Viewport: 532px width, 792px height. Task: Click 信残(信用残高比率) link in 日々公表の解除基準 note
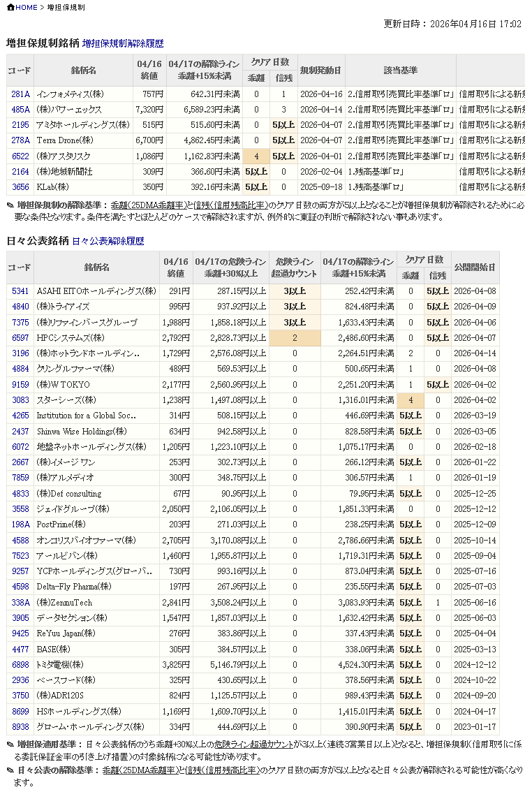point(221,770)
